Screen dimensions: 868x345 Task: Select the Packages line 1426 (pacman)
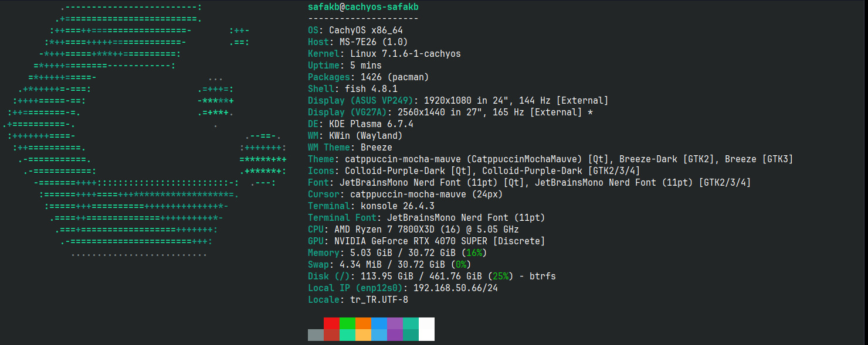click(x=368, y=77)
